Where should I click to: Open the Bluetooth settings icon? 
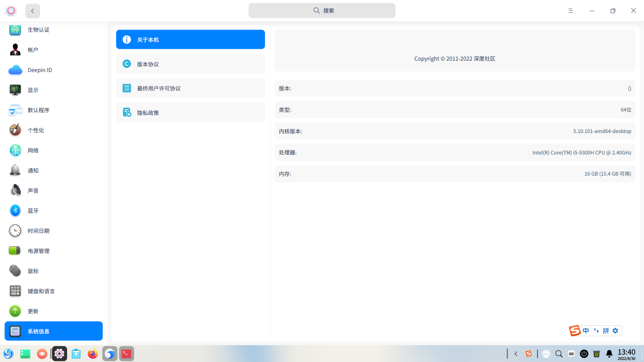15,210
